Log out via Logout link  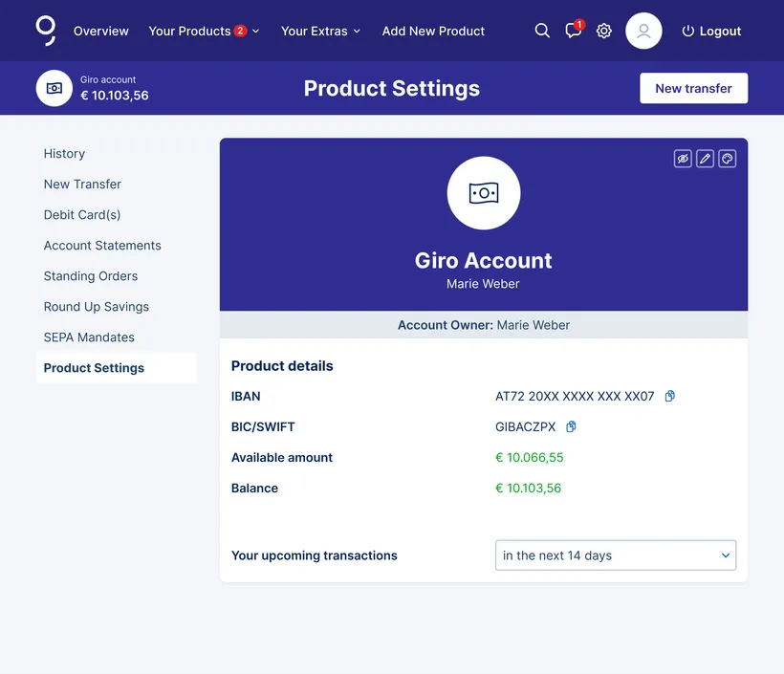point(711,31)
